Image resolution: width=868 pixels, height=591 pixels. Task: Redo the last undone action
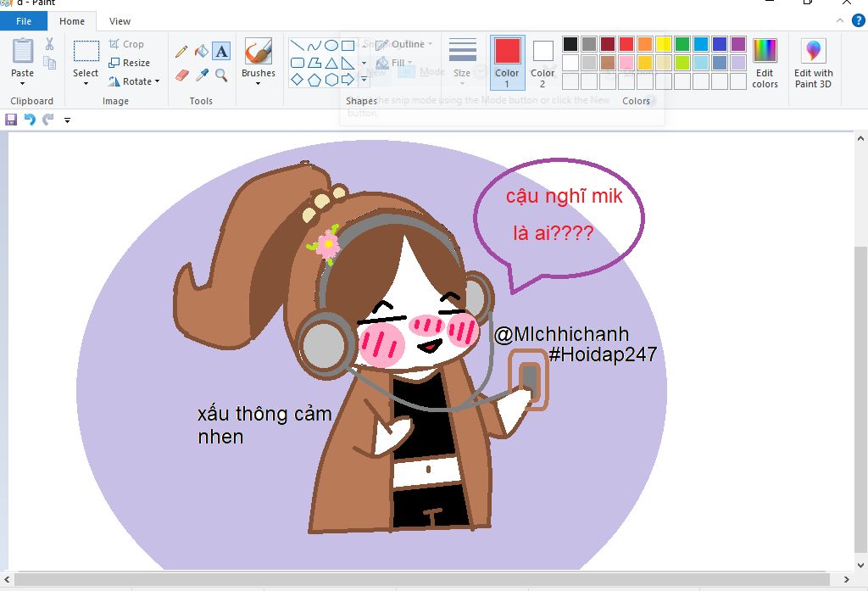(48, 120)
